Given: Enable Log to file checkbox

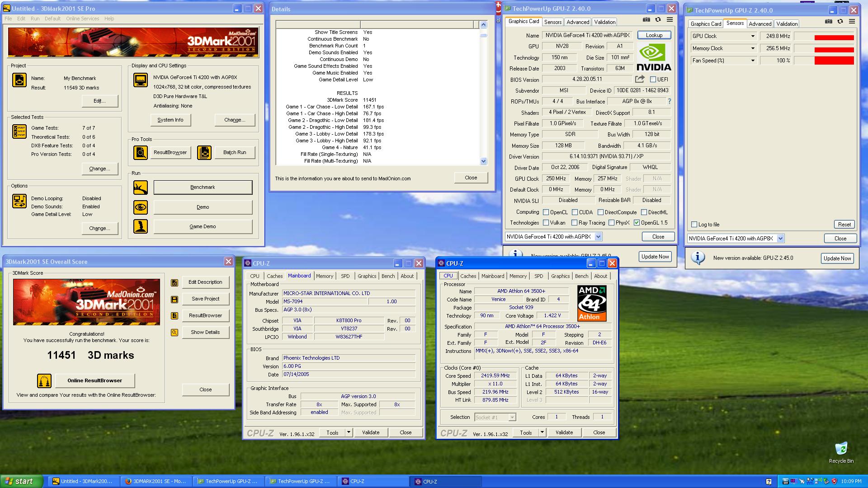Looking at the screenshot, I should coord(694,225).
